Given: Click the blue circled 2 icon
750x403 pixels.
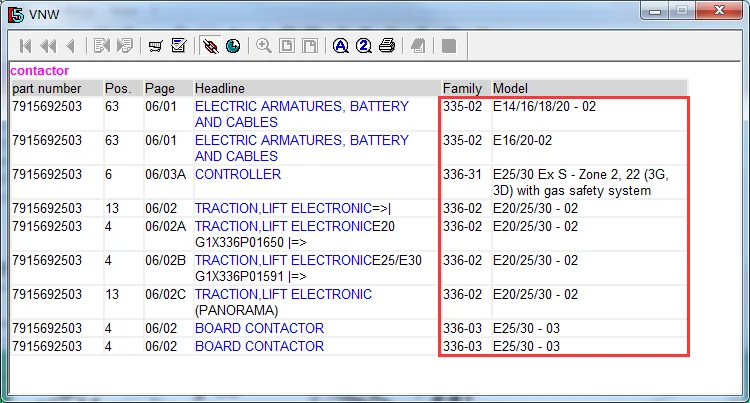Looking at the screenshot, I should (x=364, y=46).
